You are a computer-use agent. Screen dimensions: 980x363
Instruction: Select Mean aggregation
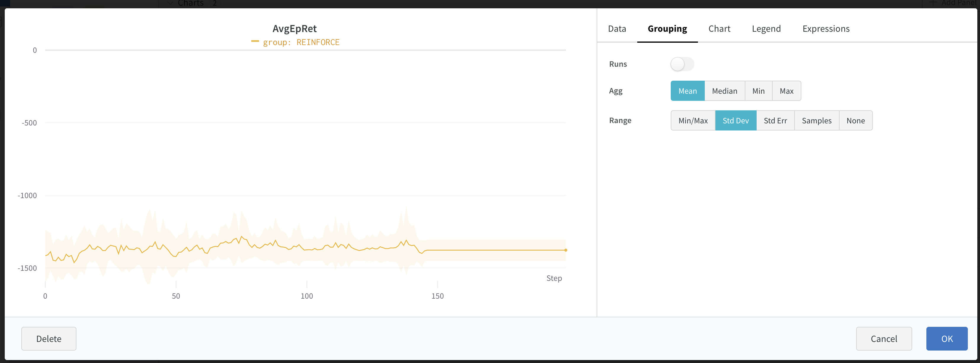(x=687, y=91)
